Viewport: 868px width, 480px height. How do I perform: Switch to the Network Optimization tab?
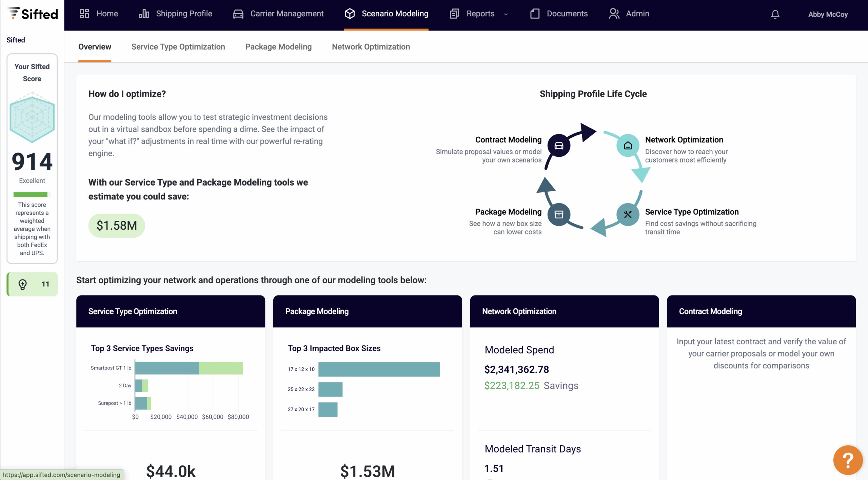click(371, 47)
